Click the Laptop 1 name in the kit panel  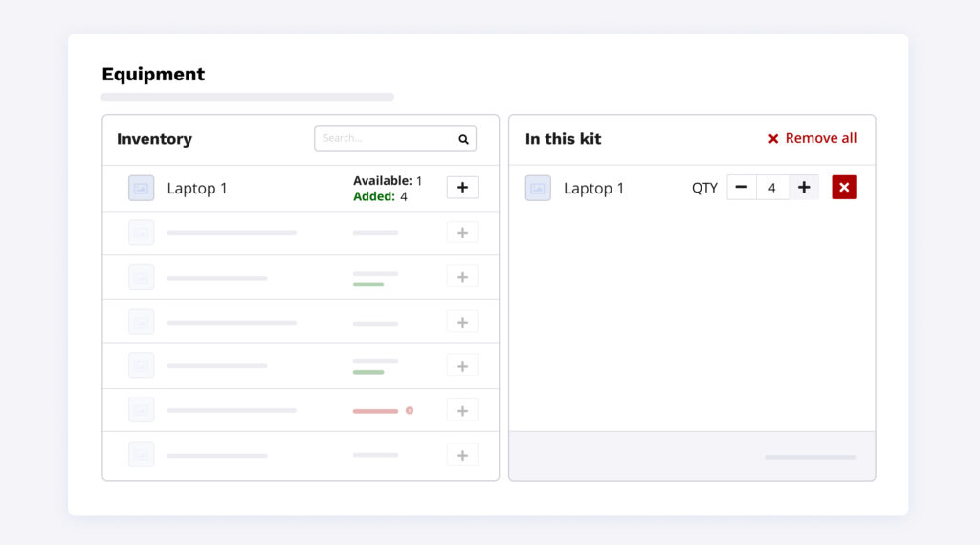593,189
